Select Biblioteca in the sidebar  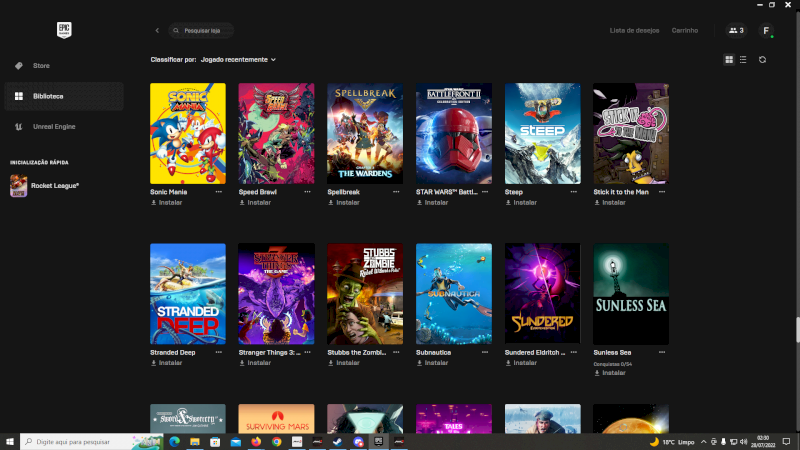[x=48, y=96]
